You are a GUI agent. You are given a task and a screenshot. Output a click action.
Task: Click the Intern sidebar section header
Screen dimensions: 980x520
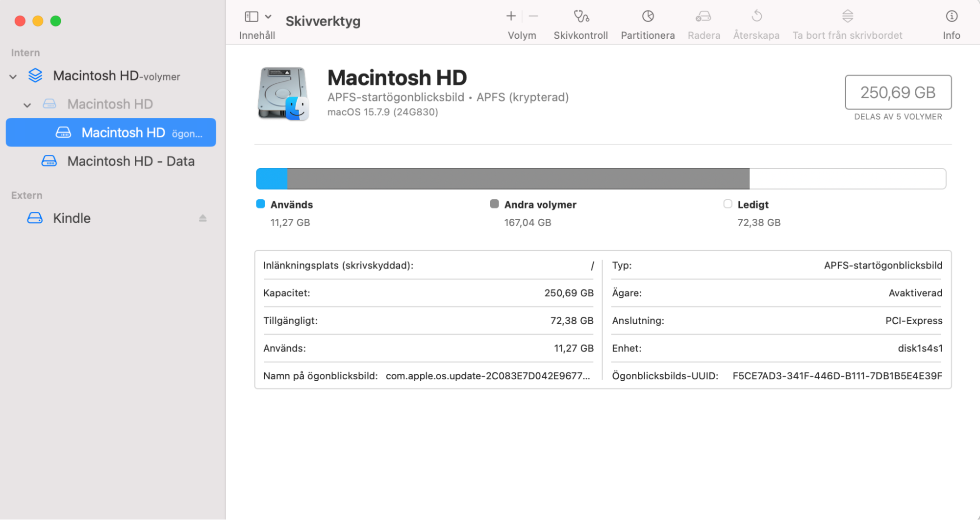click(x=25, y=52)
